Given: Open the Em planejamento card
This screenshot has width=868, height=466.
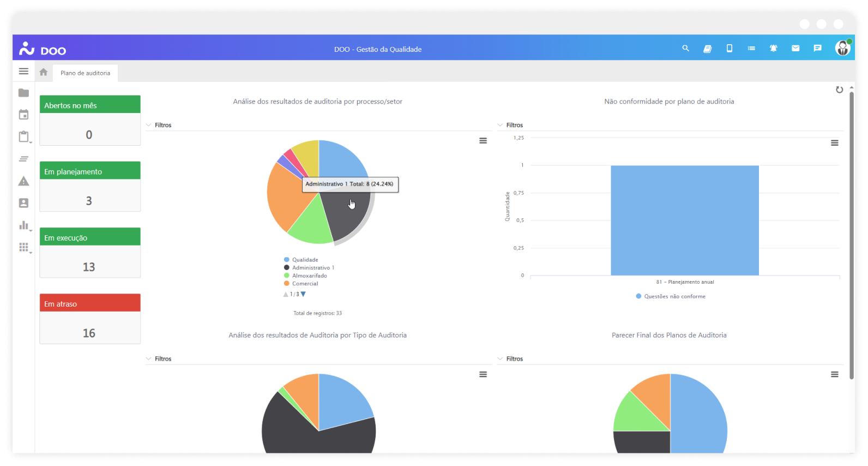Looking at the screenshot, I should (90, 186).
